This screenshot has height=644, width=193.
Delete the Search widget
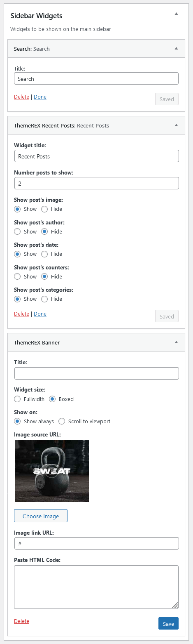coord(21,97)
